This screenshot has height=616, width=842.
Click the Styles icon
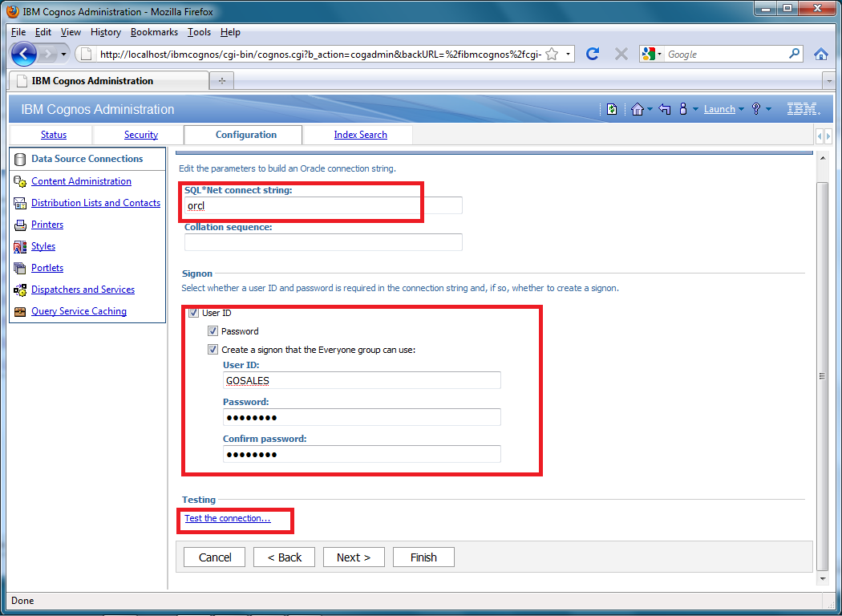[20, 246]
